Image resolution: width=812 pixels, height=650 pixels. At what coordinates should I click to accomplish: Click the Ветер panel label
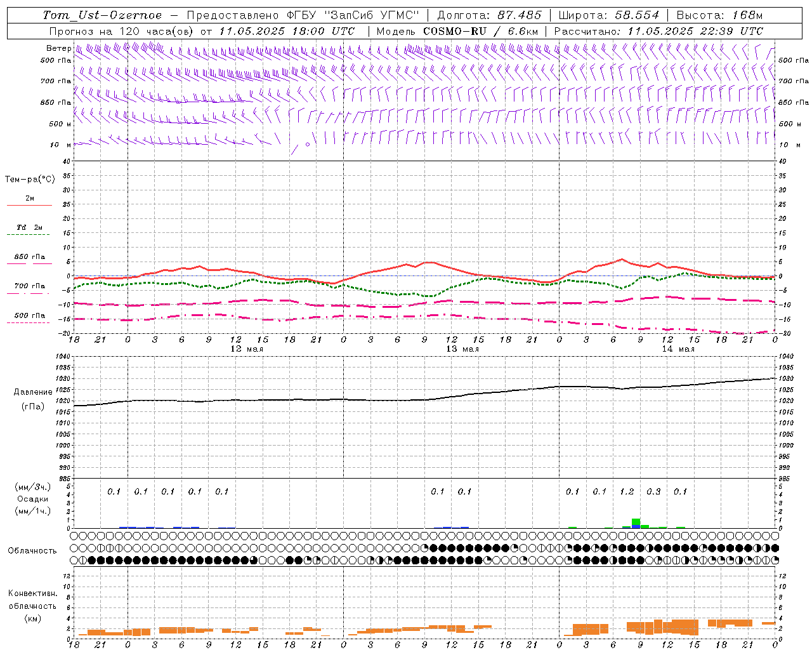click(x=58, y=48)
